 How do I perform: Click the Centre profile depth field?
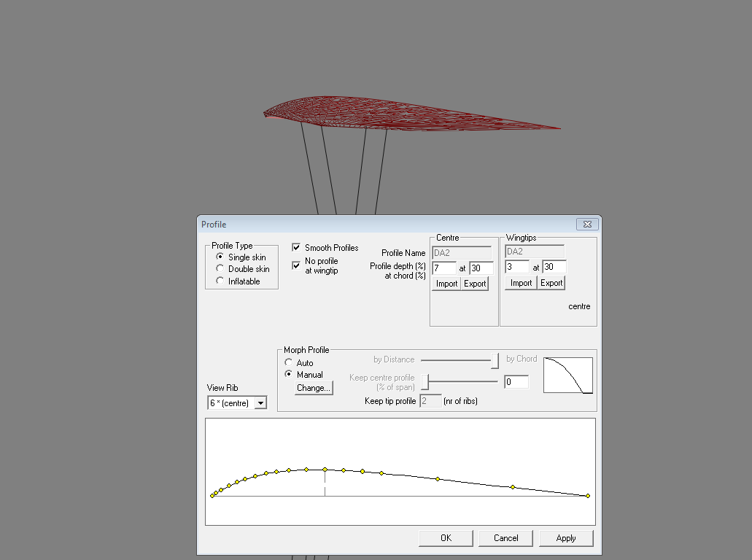pos(444,268)
